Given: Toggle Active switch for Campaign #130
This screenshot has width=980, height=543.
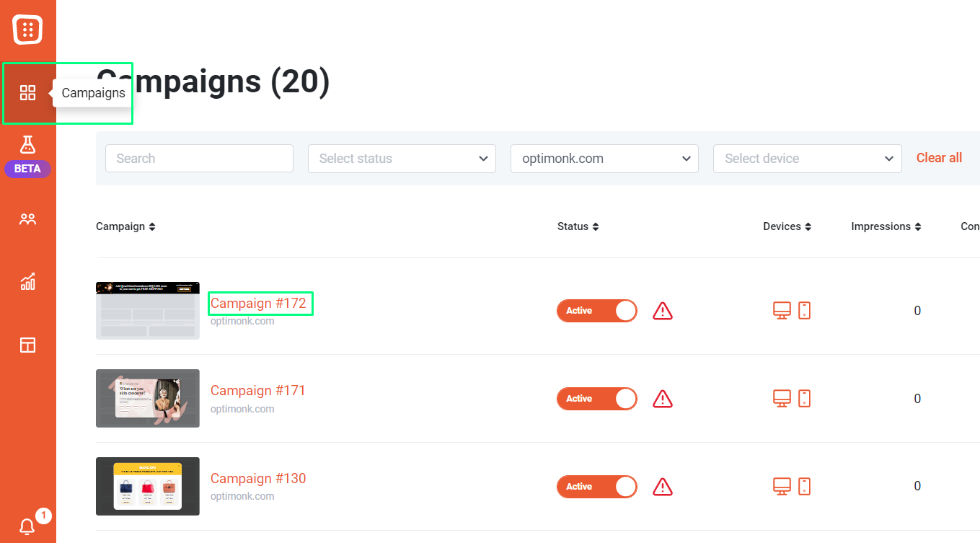Looking at the screenshot, I should [597, 487].
